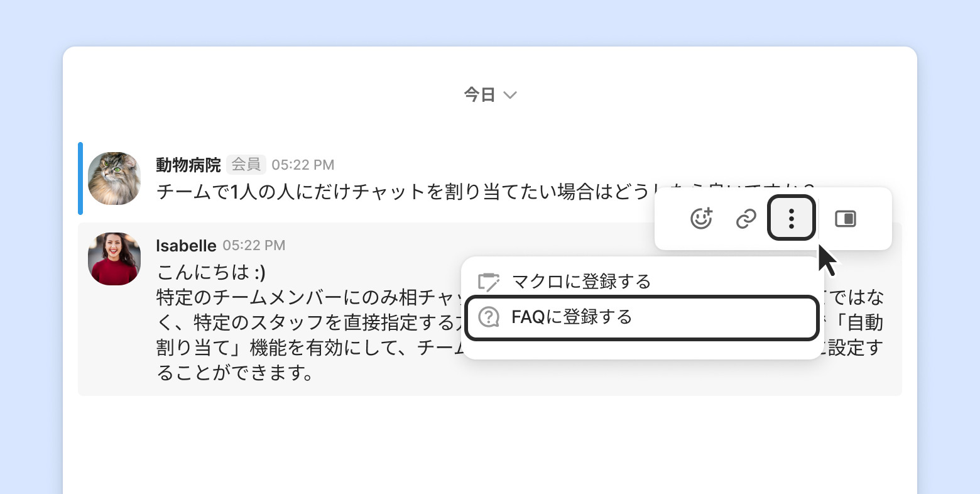Click the 今日 date label
This screenshot has height=494, width=980.
tap(480, 95)
